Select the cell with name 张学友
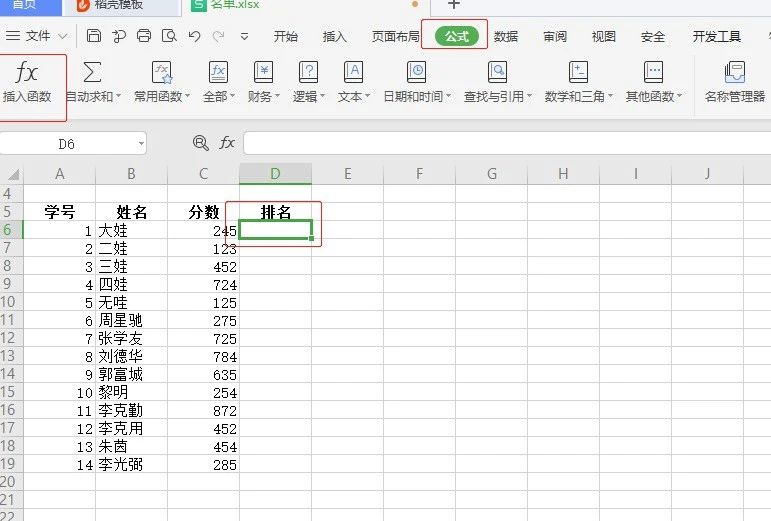The width and height of the screenshot is (771, 521). pyautogui.click(x=131, y=338)
